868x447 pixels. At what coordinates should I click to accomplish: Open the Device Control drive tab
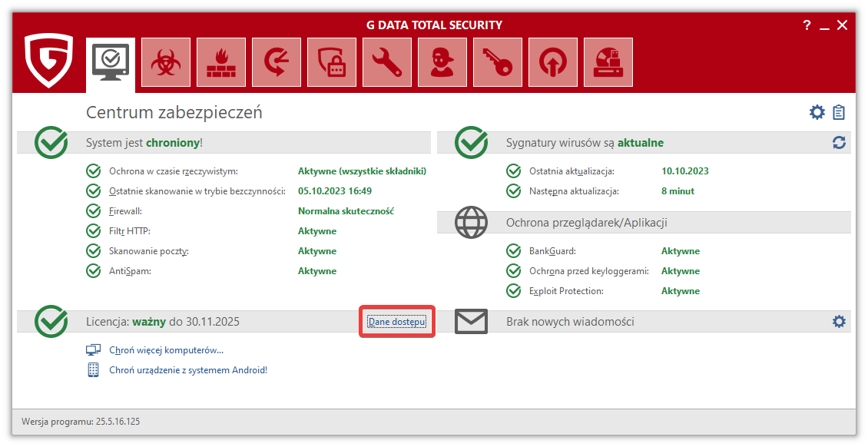pyautogui.click(x=608, y=62)
